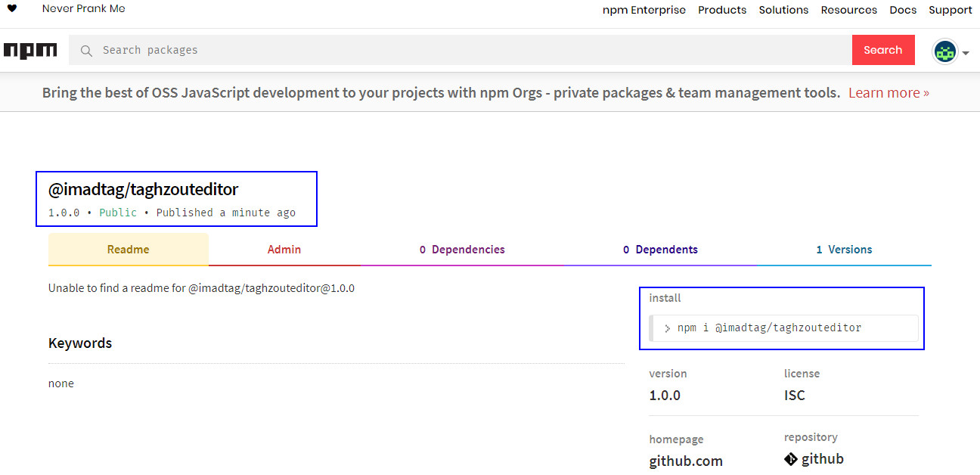Open npm Enterprise menu item
This screenshot has width=980, height=475.
(644, 10)
